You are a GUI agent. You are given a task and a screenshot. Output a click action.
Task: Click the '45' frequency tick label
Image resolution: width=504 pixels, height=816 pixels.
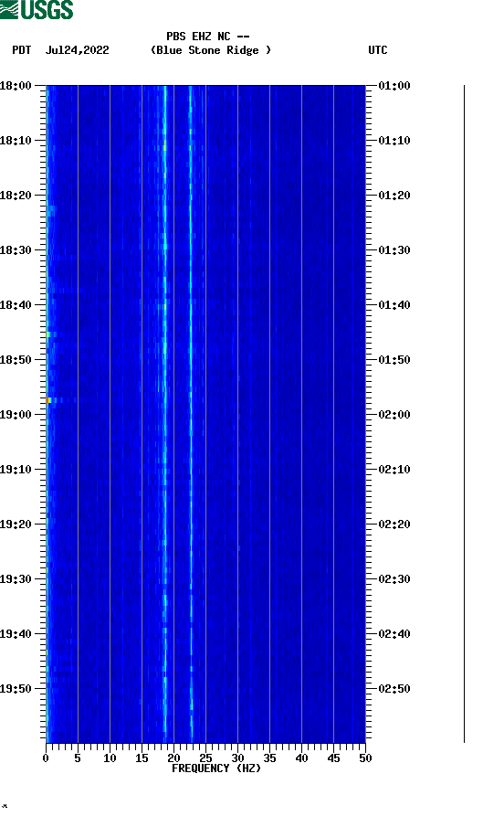(333, 758)
